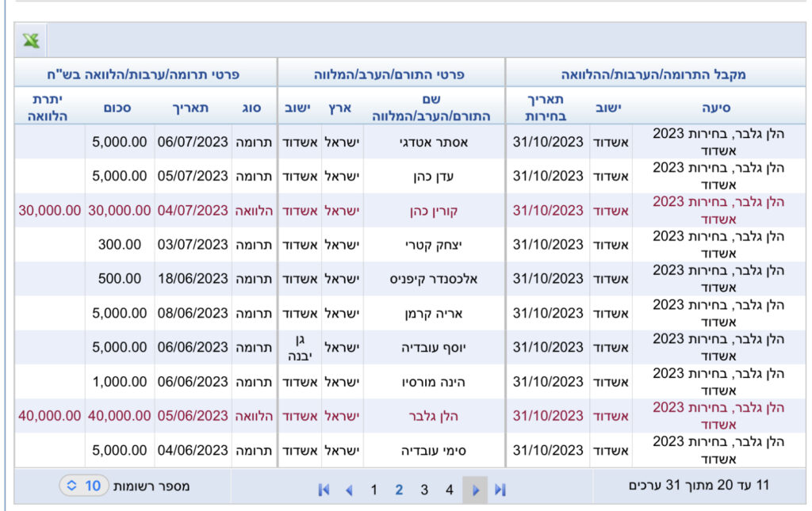Sort by יתרת הלוואה column header
The image size is (812, 511).
point(48,107)
